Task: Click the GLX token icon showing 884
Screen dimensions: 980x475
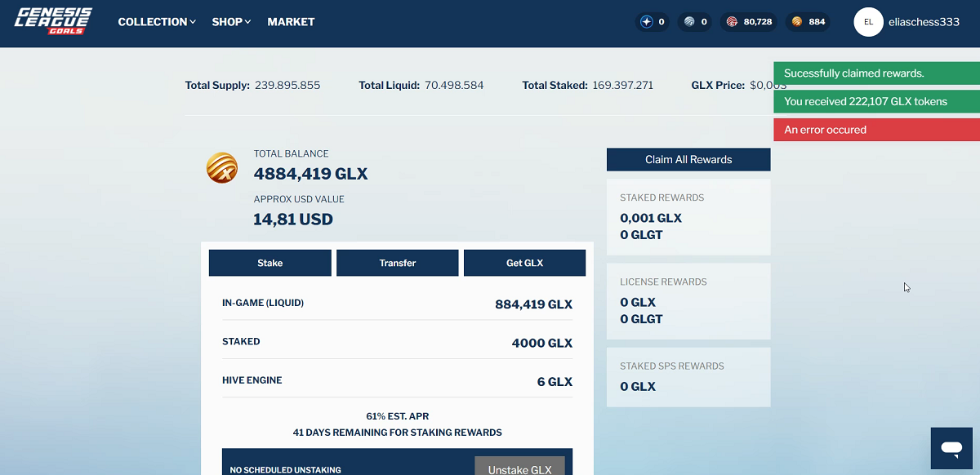Action: 796,22
